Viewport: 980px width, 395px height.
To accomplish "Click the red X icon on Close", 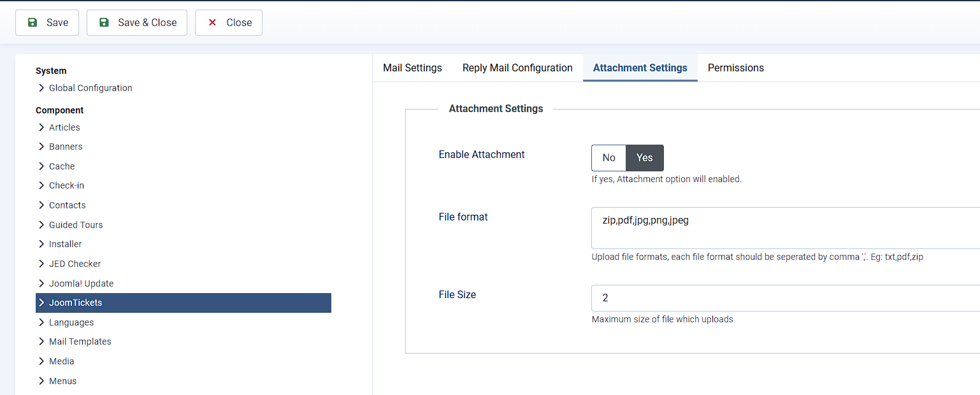I will [x=212, y=22].
